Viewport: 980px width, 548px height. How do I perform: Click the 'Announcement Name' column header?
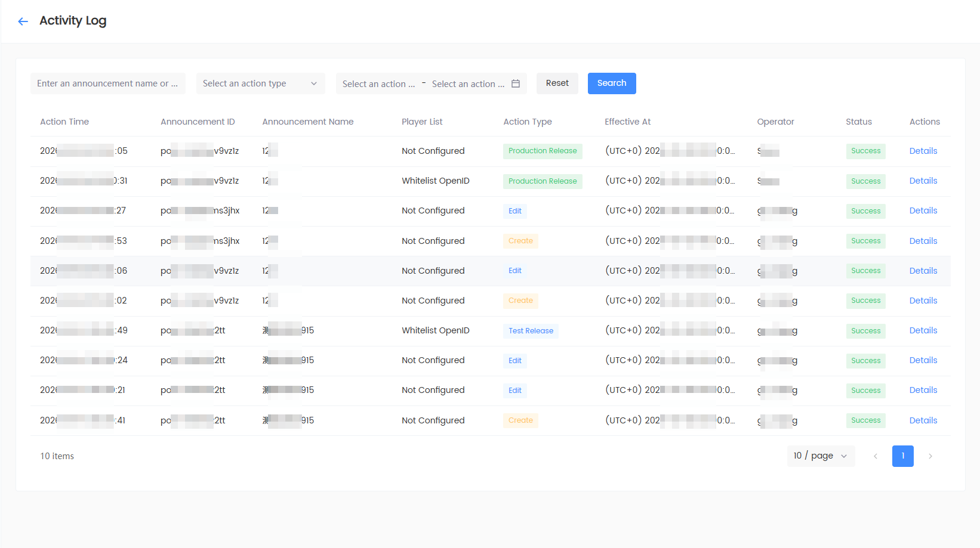[x=308, y=122]
